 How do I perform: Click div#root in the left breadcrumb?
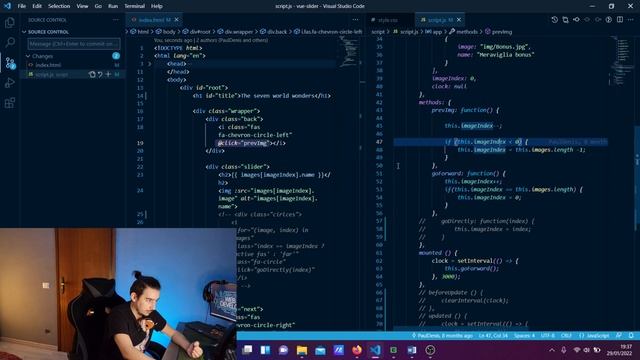point(200,32)
